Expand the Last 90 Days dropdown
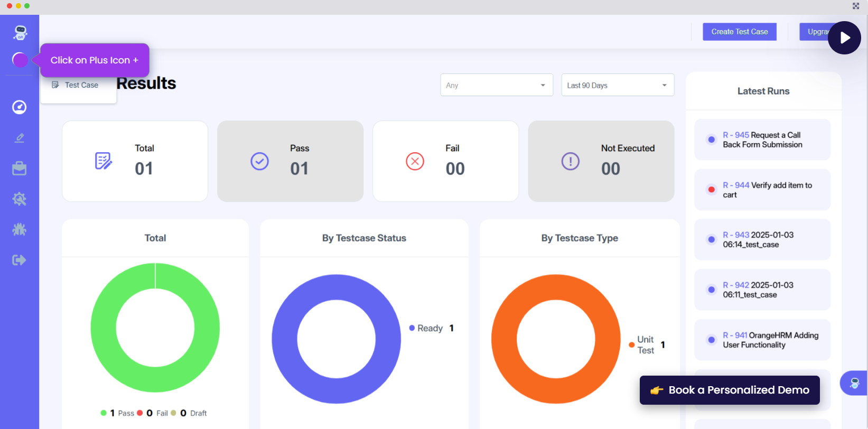 [617, 85]
